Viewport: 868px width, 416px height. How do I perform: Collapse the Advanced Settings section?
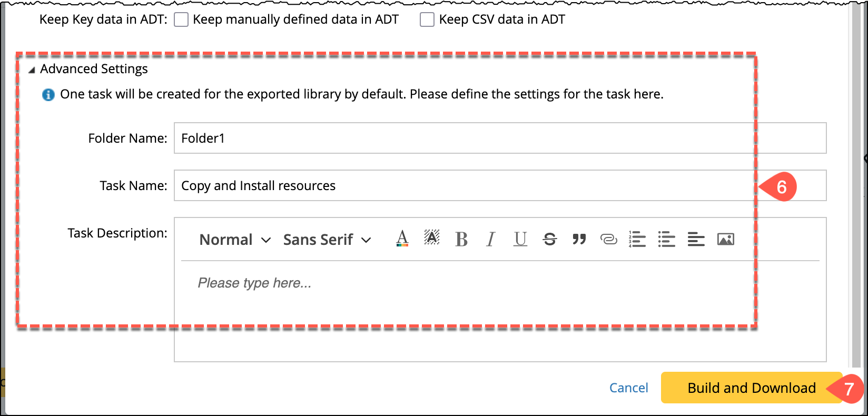(32, 70)
